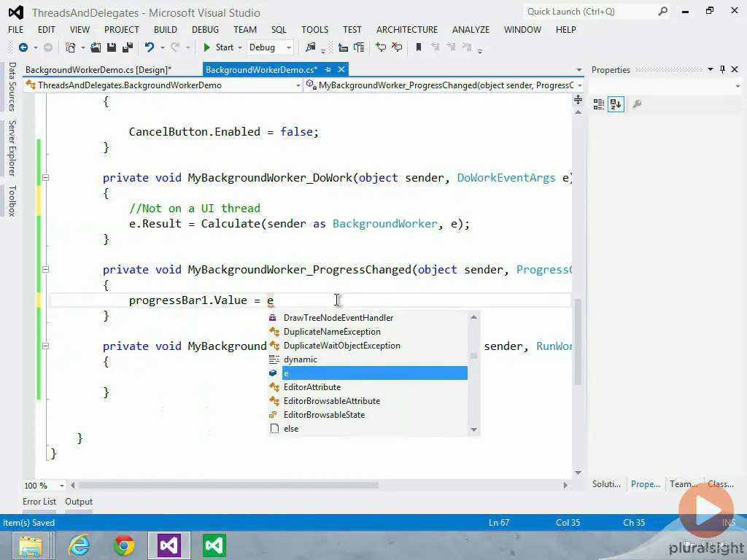747x560 pixels.
Task: Click the Navigate Backward arrow icon
Action: pyautogui.click(x=23, y=47)
